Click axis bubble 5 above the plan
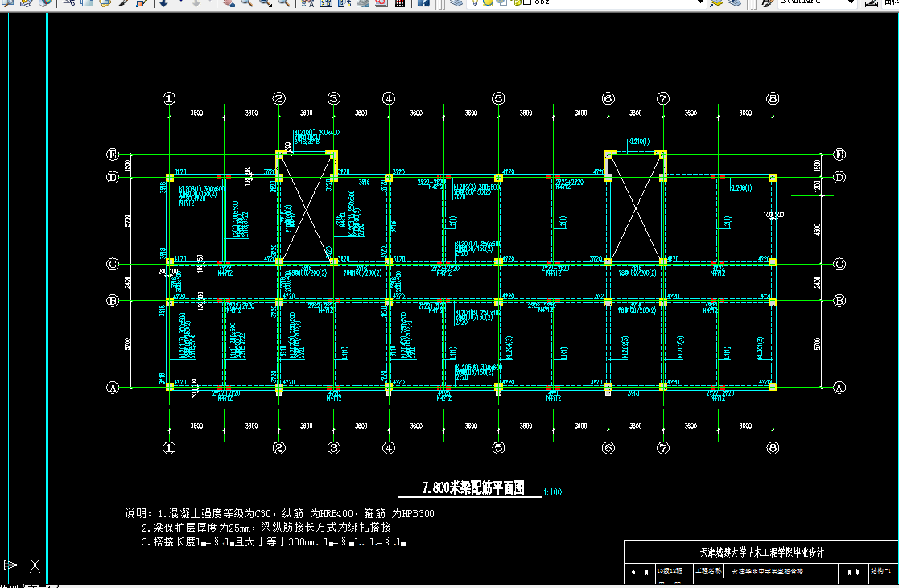 pyautogui.click(x=498, y=99)
